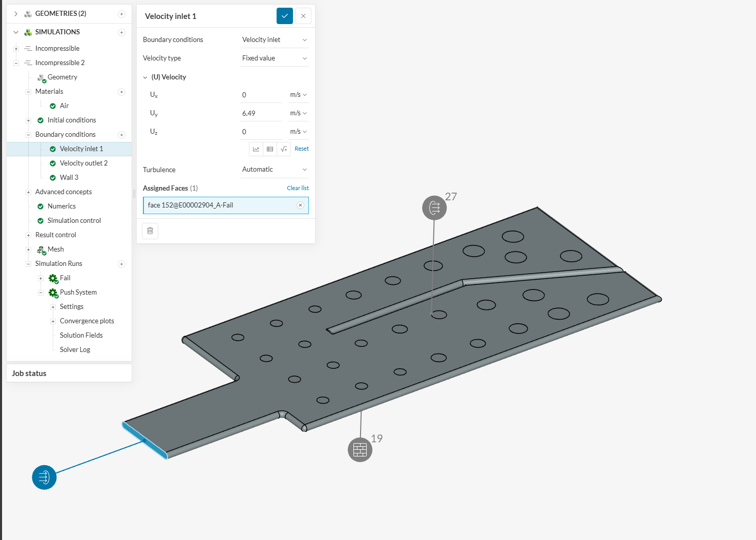Click the green check beside Velocity outlet 2

[x=53, y=163]
